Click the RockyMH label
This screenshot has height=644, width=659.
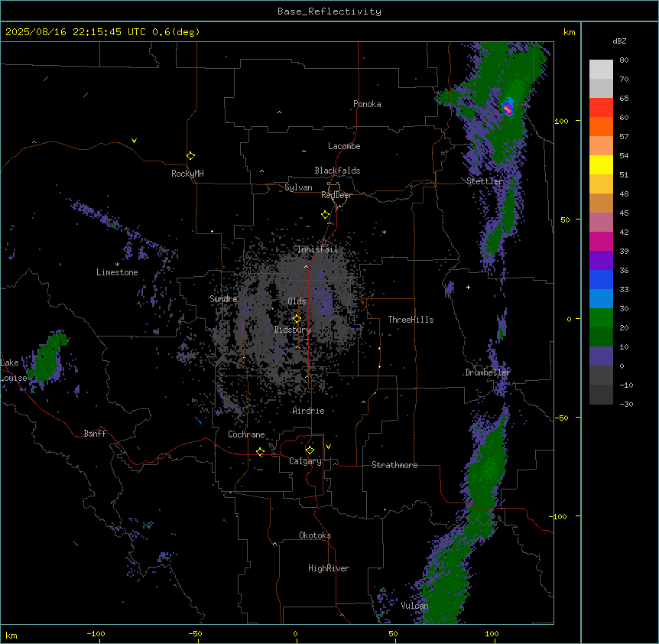[187, 174]
